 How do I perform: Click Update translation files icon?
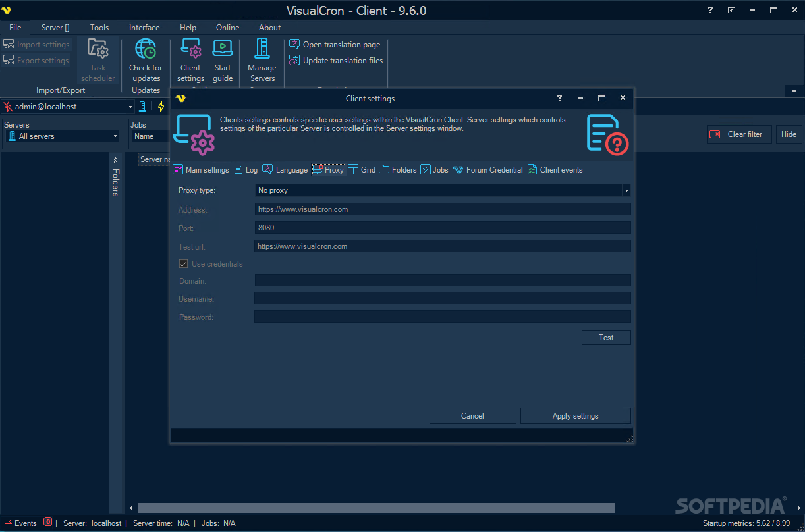(x=294, y=60)
